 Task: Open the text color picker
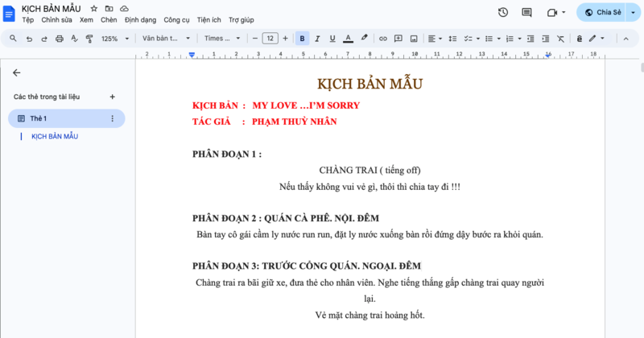[x=348, y=39]
